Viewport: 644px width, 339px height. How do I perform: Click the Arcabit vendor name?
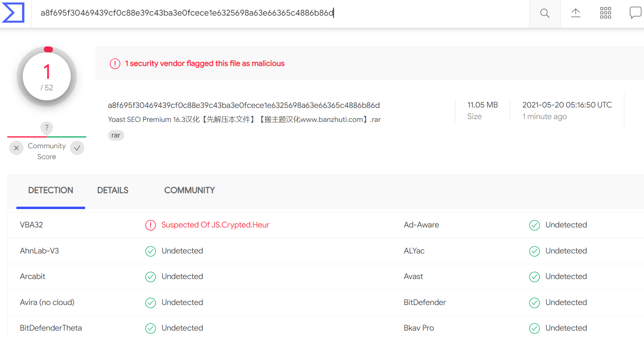tap(32, 276)
